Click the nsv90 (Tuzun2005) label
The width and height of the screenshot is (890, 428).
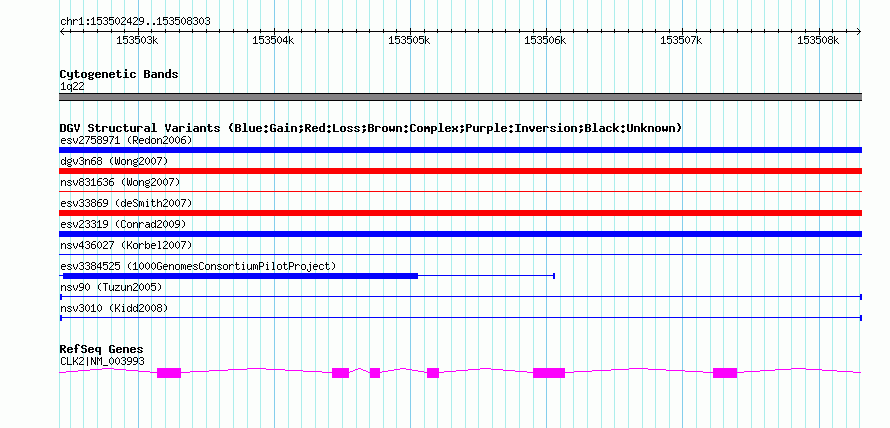pyautogui.click(x=111, y=287)
